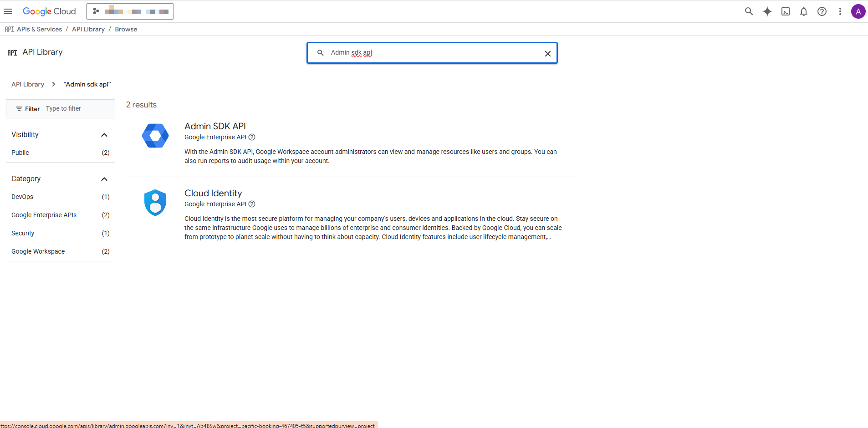Click the magnifier icon in the API search box

click(x=321, y=53)
